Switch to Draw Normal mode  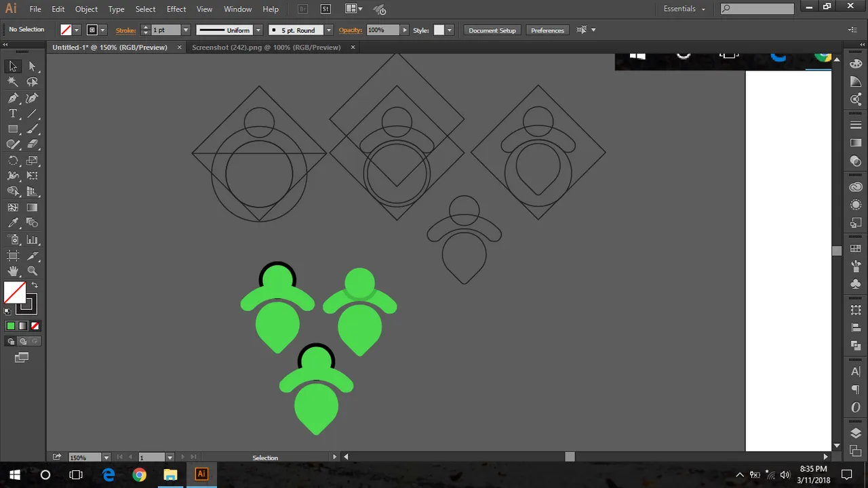11,341
